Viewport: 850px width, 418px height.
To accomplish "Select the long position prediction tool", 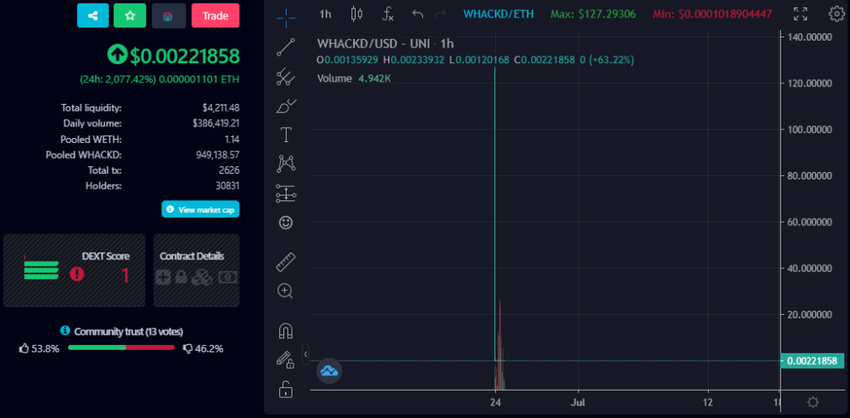I will pos(286,194).
